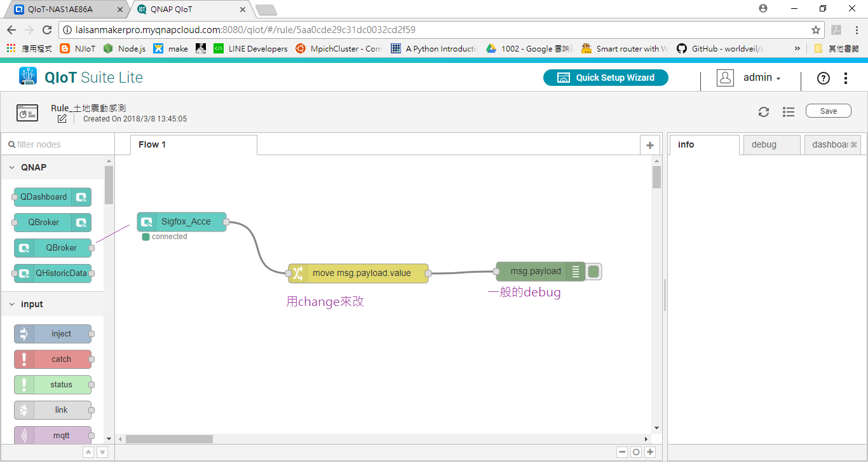Viewport: 868px width, 463px height.
Task: Click the admin user avatar icon
Action: point(725,78)
